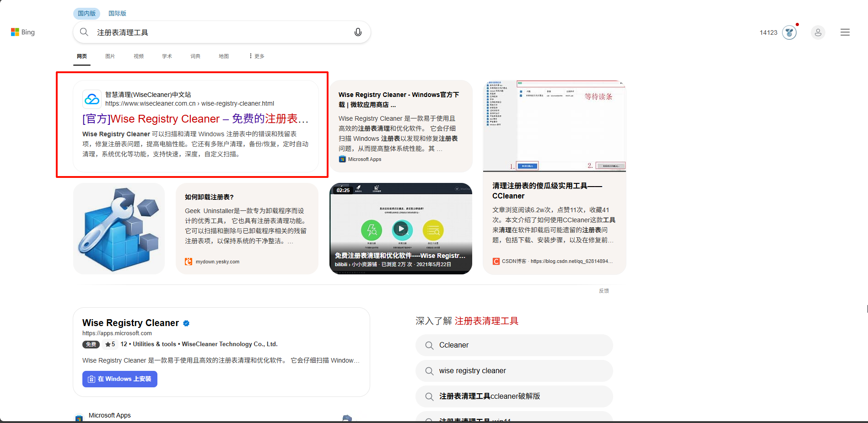868x423 pixels.
Task: Click search icon beside Ccleaner suggestion
Action: pyautogui.click(x=429, y=345)
